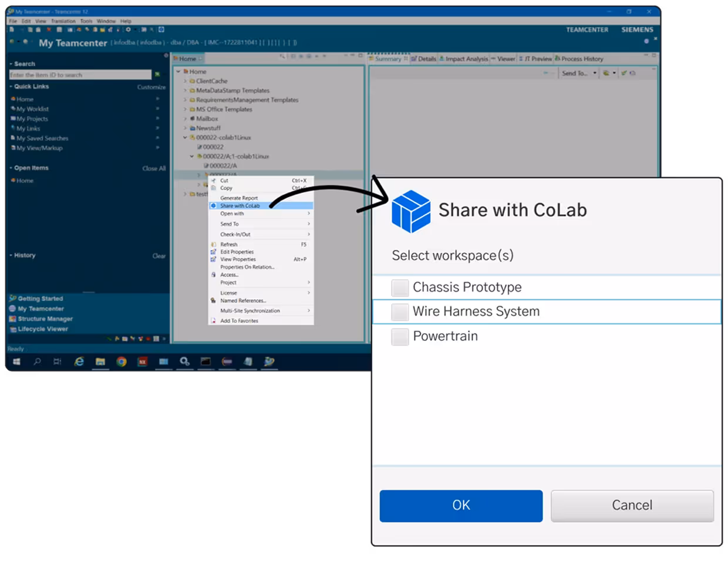Choose Refresh in the context menu
Viewport: 728px width, 562px height.
(x=261, y=245)
